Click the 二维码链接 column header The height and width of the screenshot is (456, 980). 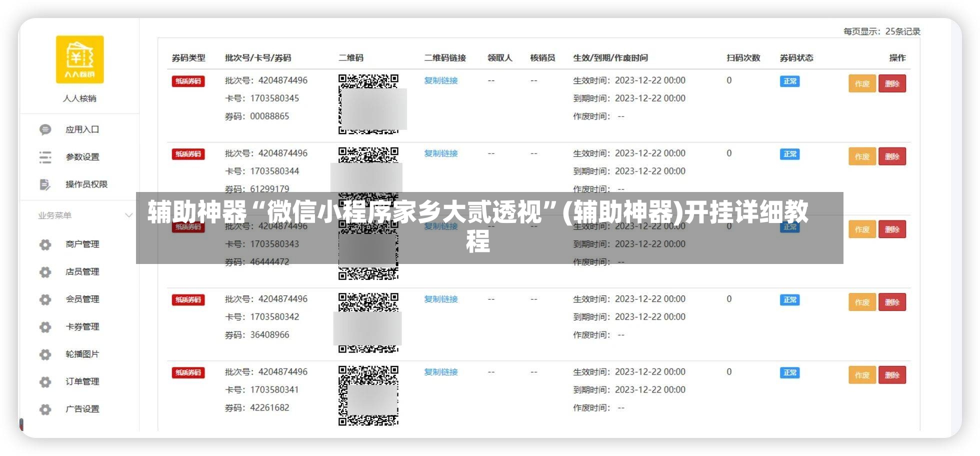[445, 58]
